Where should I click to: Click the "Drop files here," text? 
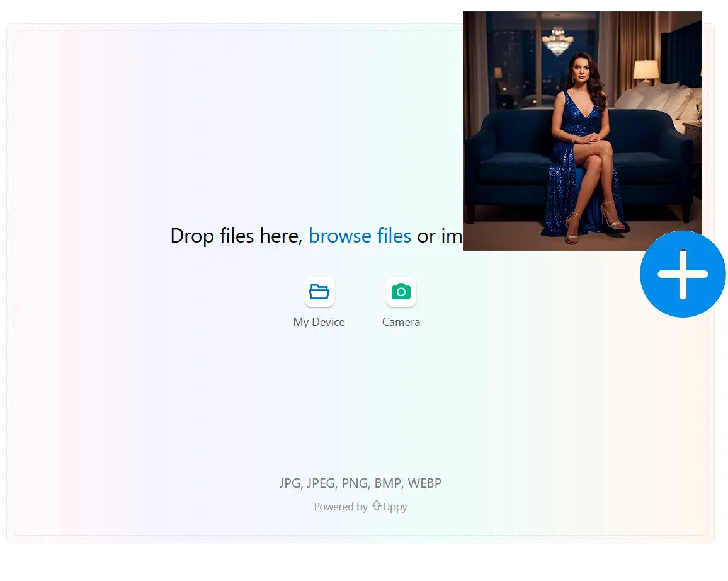237,236
